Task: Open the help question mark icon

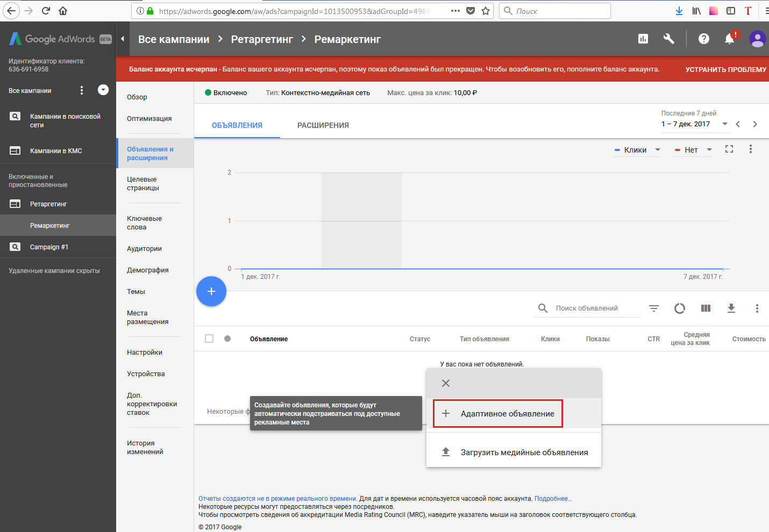Action: tap(704, 39)
